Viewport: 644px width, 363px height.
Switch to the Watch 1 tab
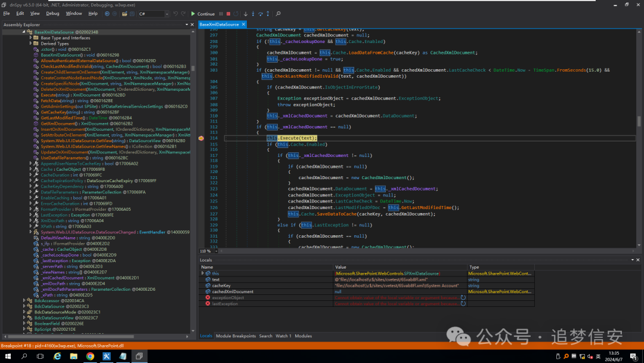coord(283,336)
